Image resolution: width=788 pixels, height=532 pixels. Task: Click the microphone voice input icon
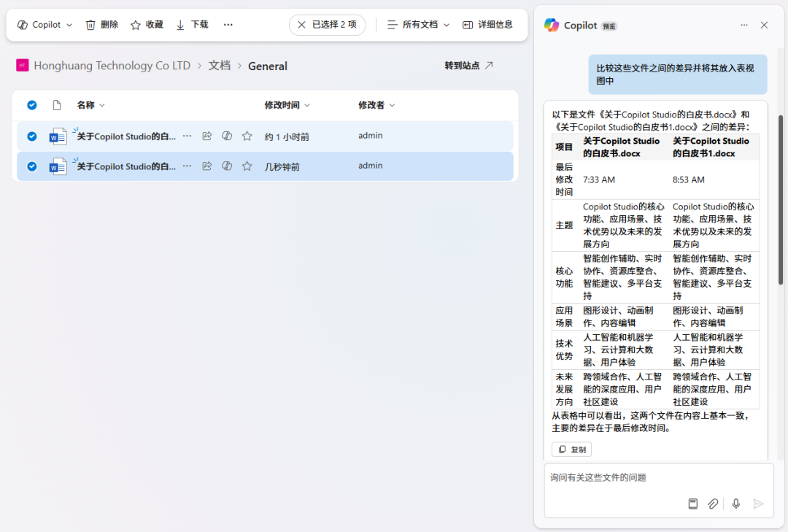(735, 504)
